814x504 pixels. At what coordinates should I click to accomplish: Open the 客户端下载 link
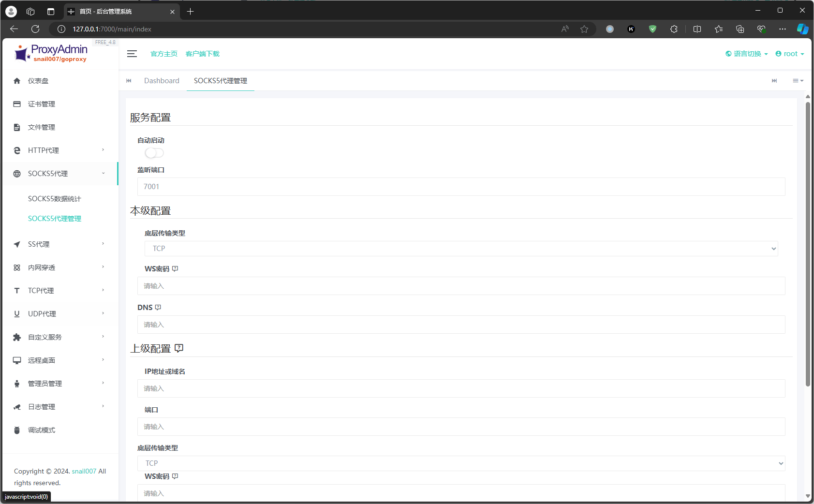(x=203, y=54)
